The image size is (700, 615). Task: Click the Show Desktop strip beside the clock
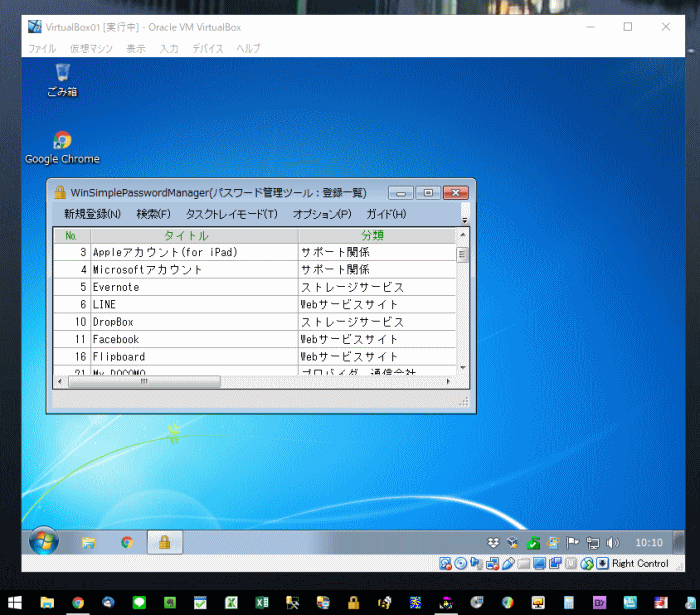(679, 542)
